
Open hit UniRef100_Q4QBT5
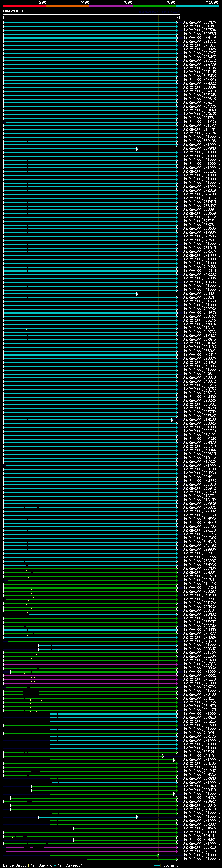(x=199, y=806)
